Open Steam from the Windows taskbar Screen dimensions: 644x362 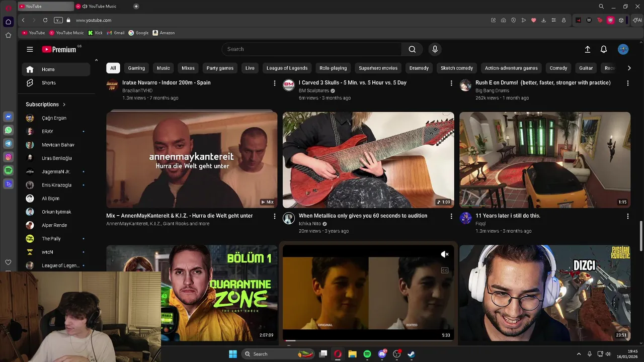coord(411,354)
